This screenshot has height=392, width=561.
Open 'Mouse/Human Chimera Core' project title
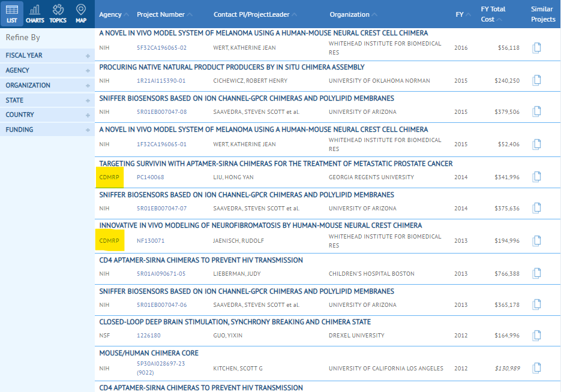click(x=149, y=353)
